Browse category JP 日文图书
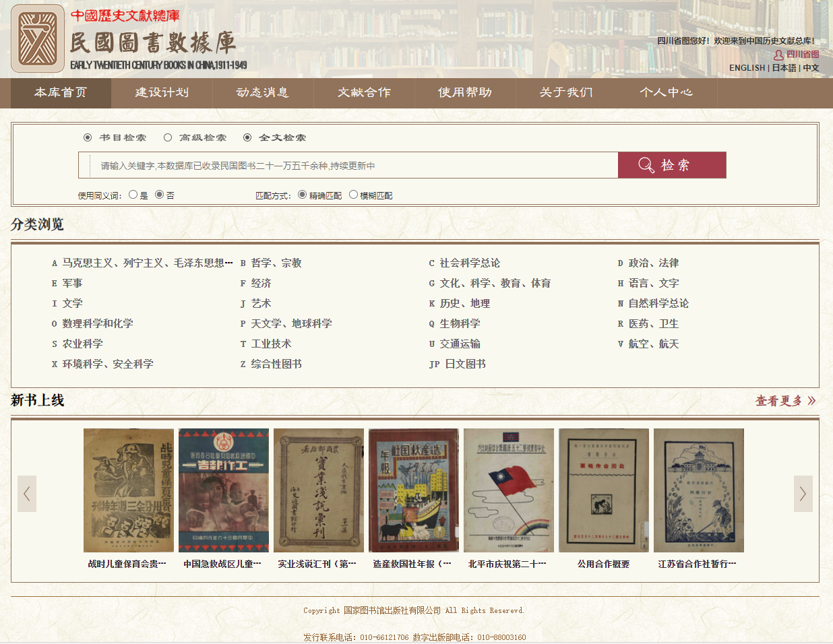Viewport: 833px width, 644px height. 464,364
